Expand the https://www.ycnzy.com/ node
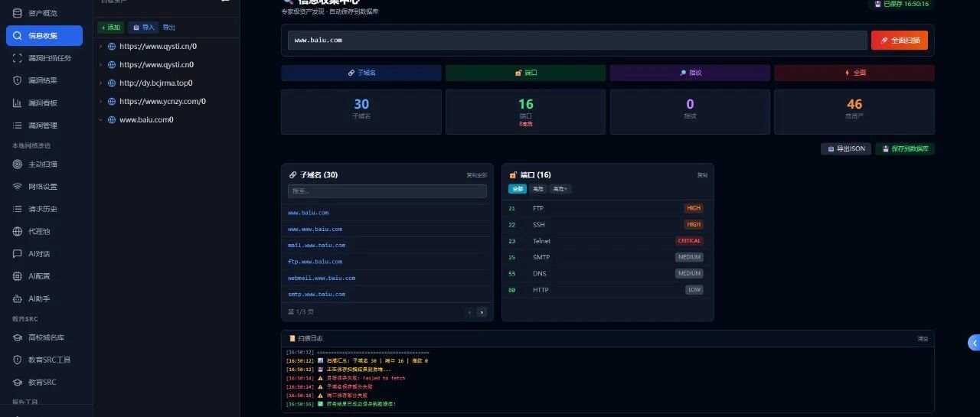Image resolution: width=980 pixels, height=417 pixels. [100, 101]
